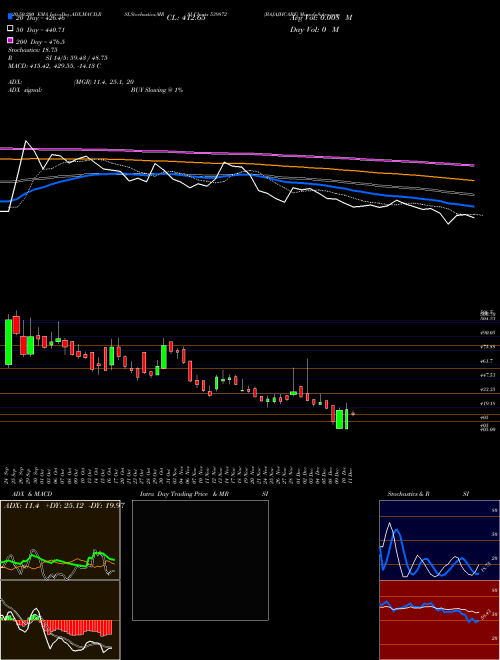Click the MACD values line in header
Screen dimensions: 500x660
(54, 66)
